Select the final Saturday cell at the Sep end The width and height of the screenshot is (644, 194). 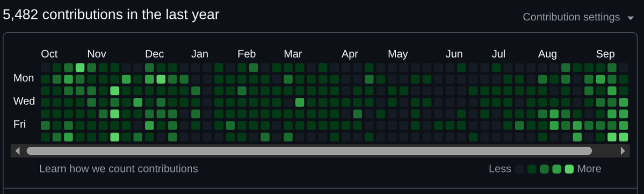[624, 137]
